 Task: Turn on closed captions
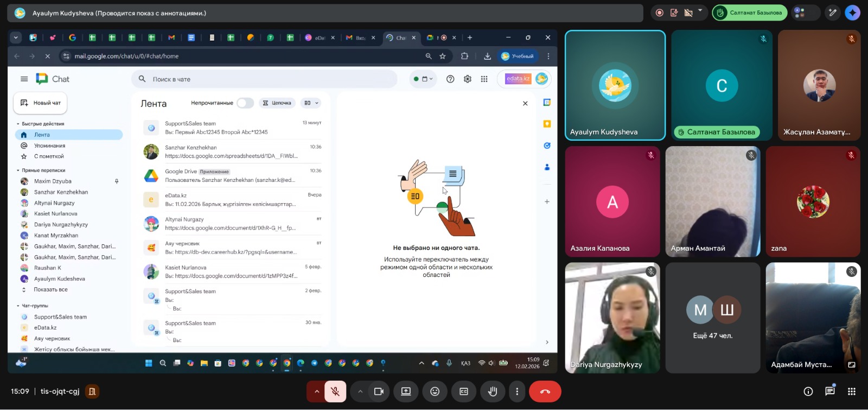point(464,392)
